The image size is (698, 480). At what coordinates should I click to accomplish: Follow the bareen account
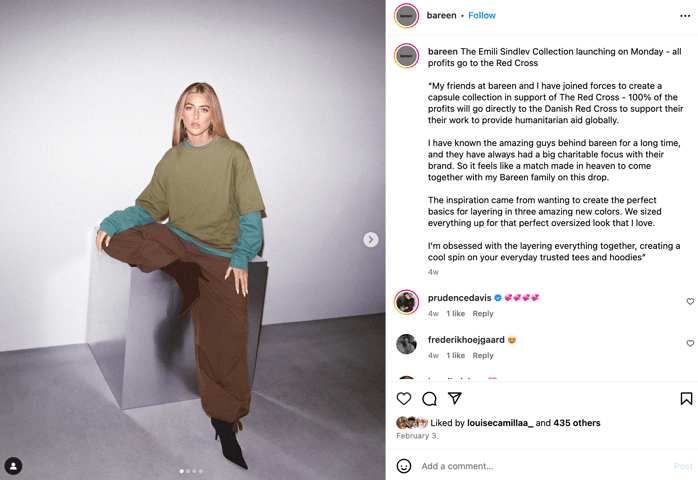tap(482, 16)
